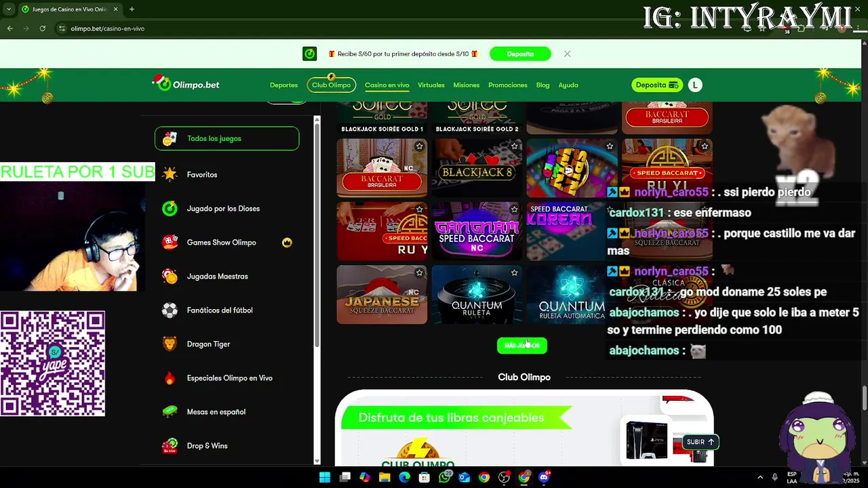868x488 pixels.
Task: Open the Blackjack 8 game thumbnail
Action: (477, 168)
